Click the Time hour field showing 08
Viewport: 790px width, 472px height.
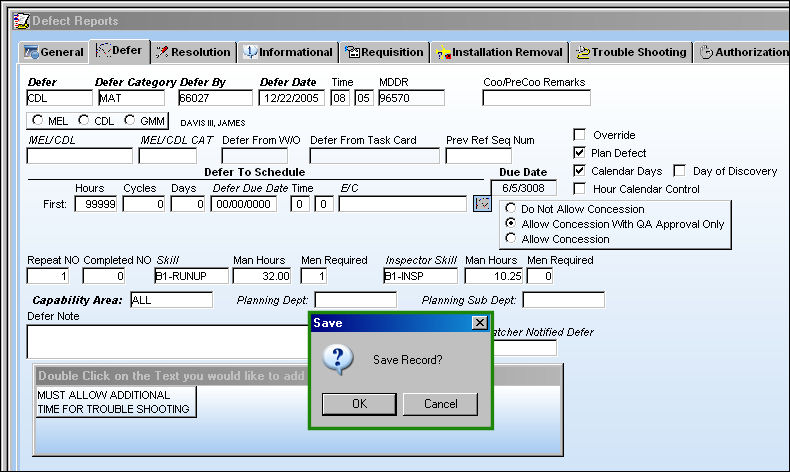(340, 98)
